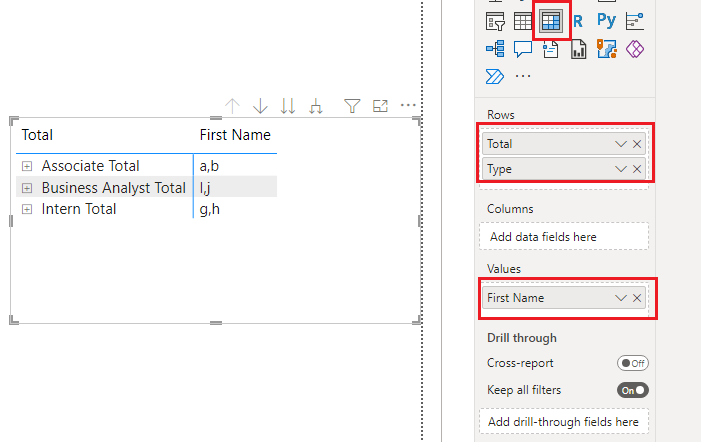Click the First Name field pill in Values
701x442 pixels.
[x=564, y=298]
